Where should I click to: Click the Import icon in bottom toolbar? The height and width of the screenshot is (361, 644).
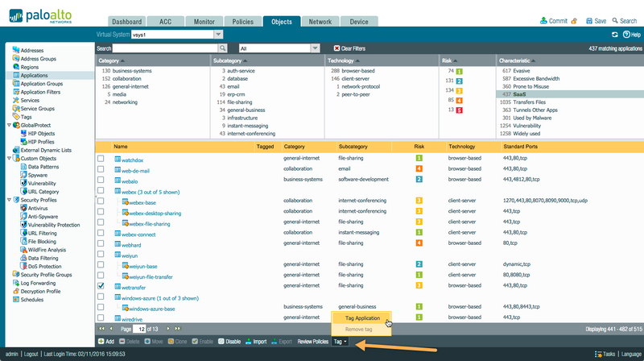coord(247,342)
